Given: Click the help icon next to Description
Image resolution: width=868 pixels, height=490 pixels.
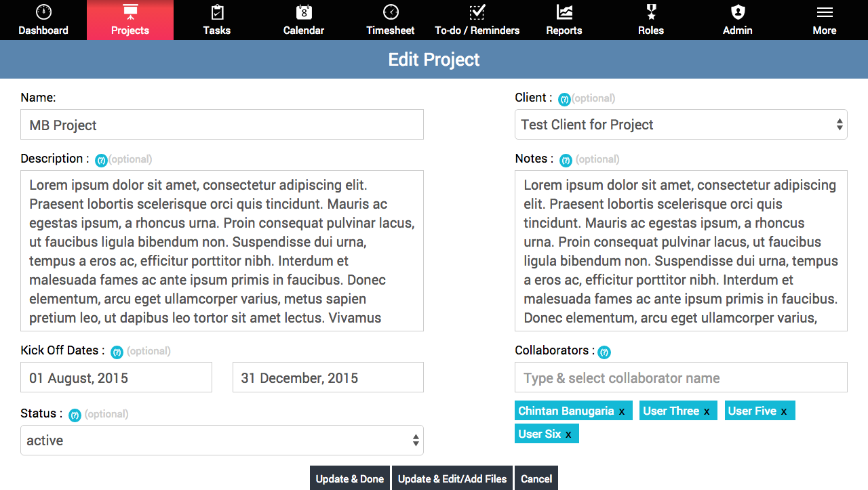Looking at the screenshot, I should (x=101, y=161).
